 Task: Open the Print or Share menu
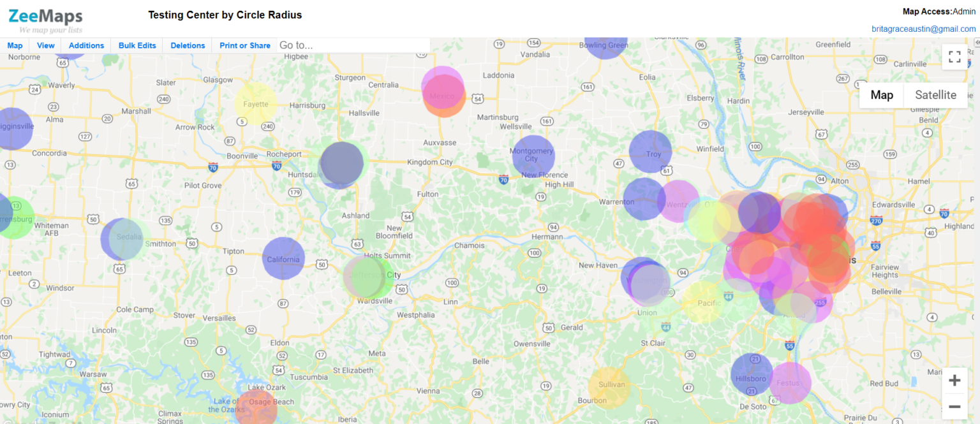pyautogui.click(x=244, y=45)
